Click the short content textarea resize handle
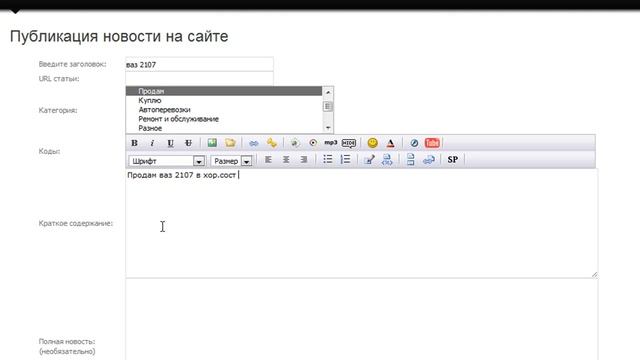640x360 pixels. pos(594,275)
